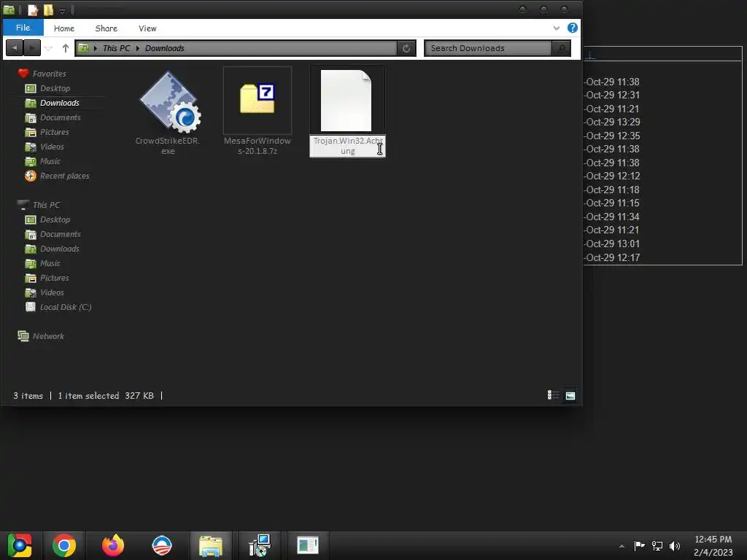Open the Chromium-style start icon on taskbar
Viewport: 747px width, 560px height.
(20, 545)
